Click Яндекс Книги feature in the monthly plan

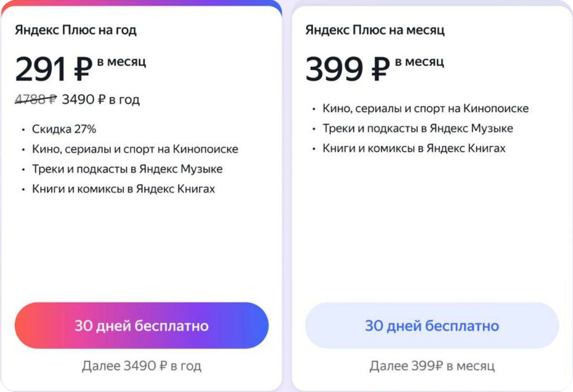tap(414, 148)
